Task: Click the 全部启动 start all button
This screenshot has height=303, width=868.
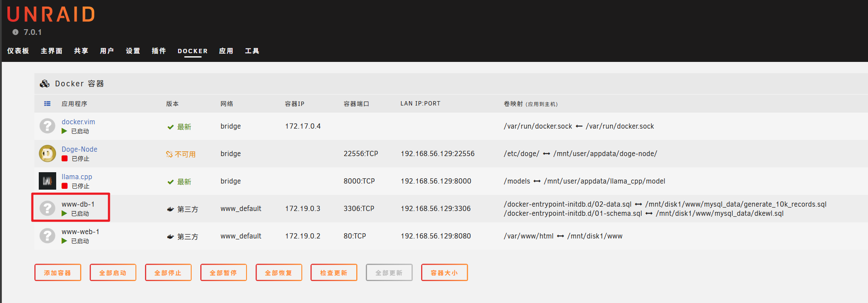Action: (x=113, y=272)
